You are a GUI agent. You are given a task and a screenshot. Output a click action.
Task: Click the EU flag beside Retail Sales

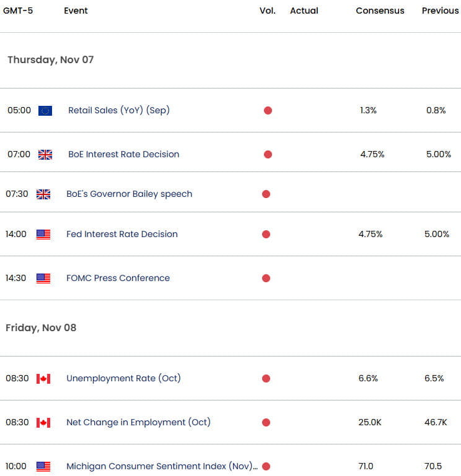(45, 111)
